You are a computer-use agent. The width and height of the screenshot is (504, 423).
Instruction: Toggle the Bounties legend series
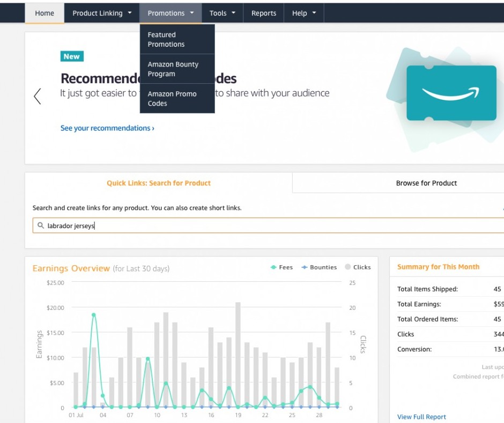pos(319,267)
